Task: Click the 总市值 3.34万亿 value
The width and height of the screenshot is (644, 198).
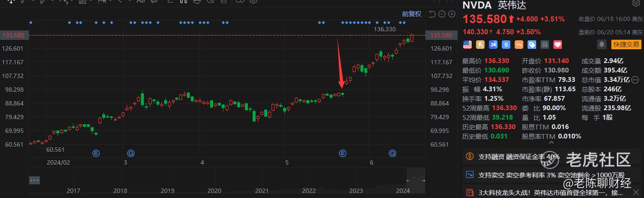Action: pyautogui.click(x=617, y=80)
